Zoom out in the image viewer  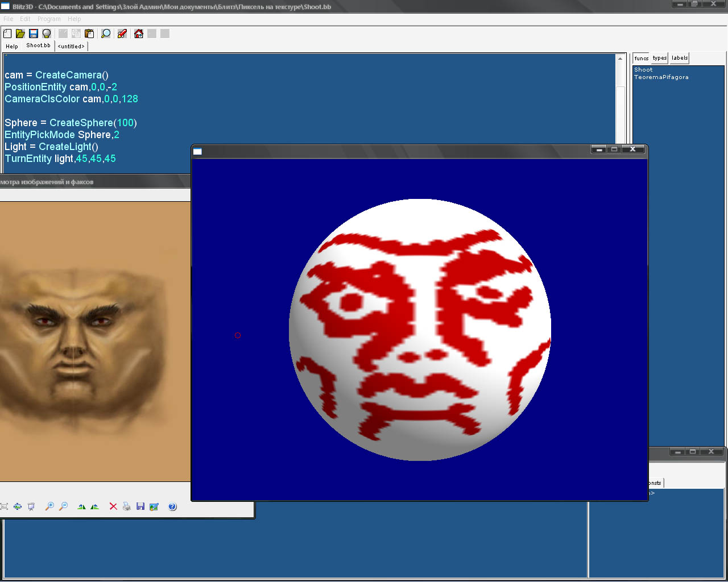pyautogui.click(x=63, y=506)
